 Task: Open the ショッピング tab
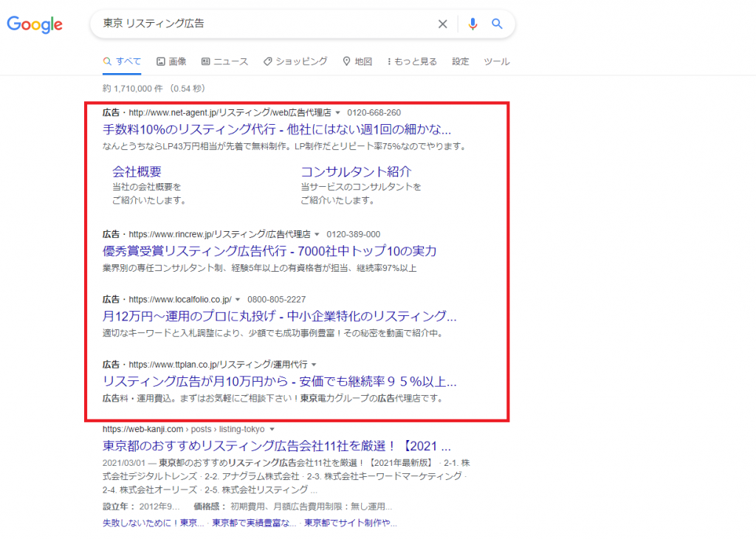295,61
